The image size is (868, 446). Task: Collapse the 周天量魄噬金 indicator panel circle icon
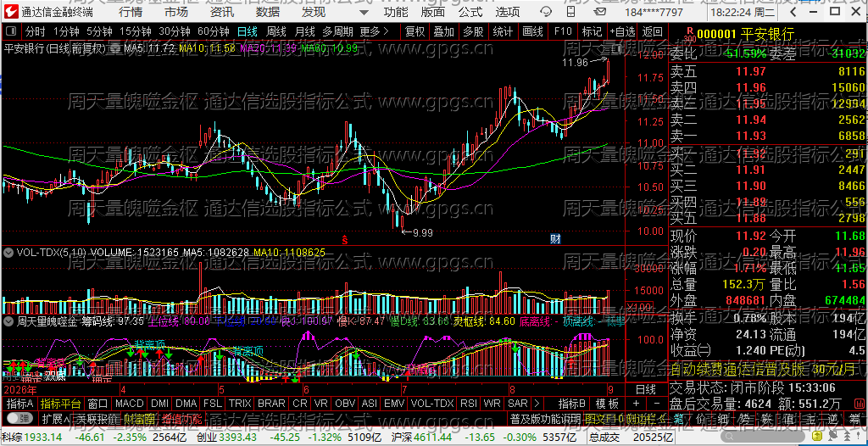coord(8,321)
